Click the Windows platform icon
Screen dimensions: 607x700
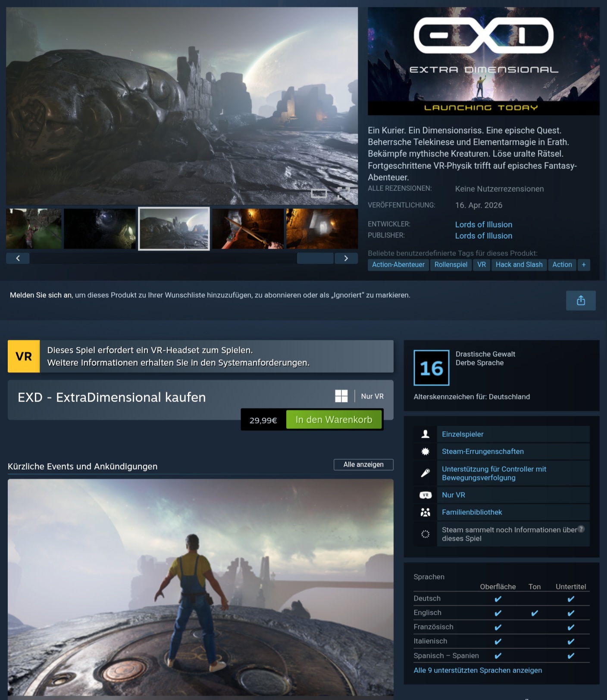point(341,396)
